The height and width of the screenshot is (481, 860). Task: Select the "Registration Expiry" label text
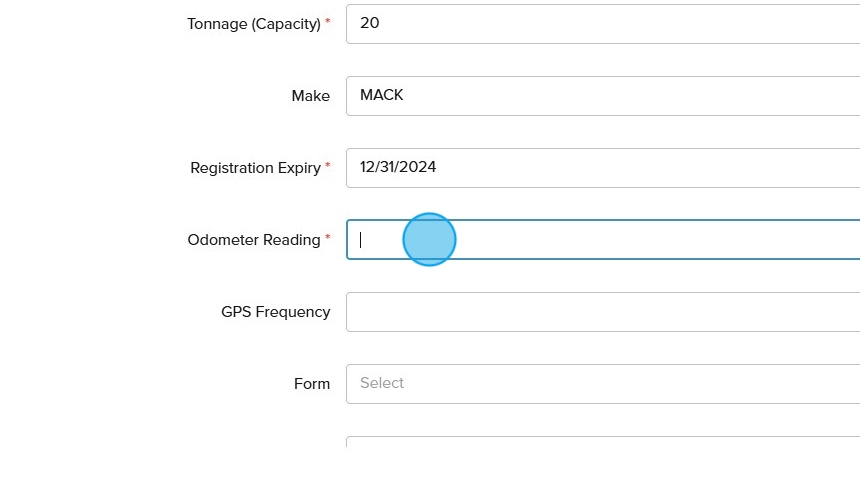pyautogui.click(x=255, y=168)
